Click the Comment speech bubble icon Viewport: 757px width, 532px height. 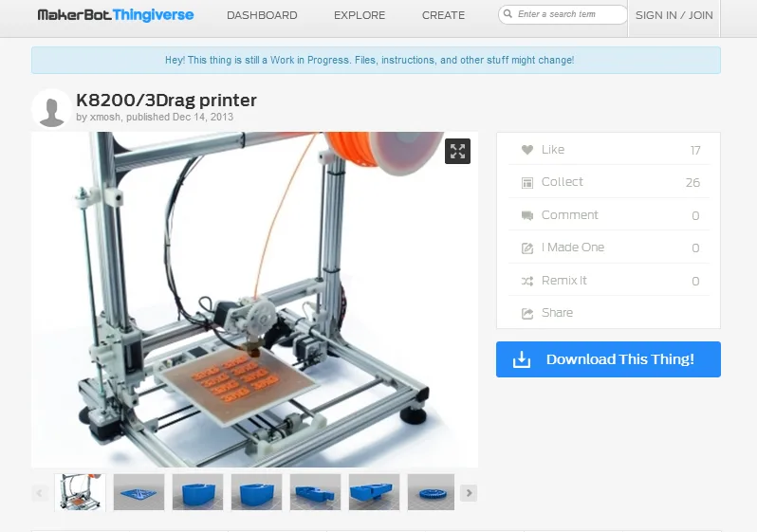(527, 215)
